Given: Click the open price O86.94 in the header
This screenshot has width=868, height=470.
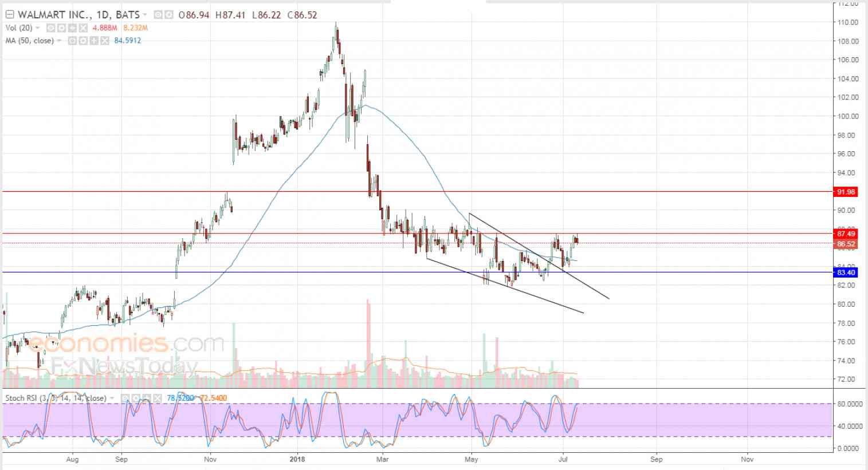Looking at the screenshot, I should click(x=194, y=15).
